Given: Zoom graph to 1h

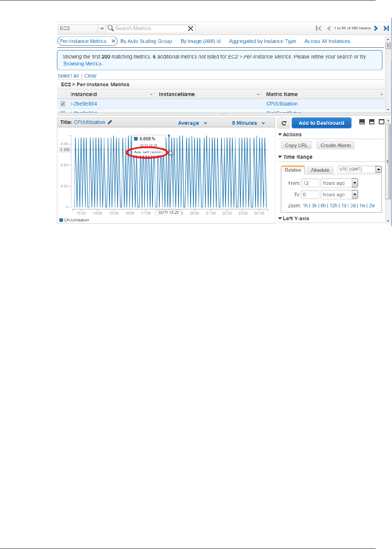Looking at the screenshot, I should pos(305,206).
